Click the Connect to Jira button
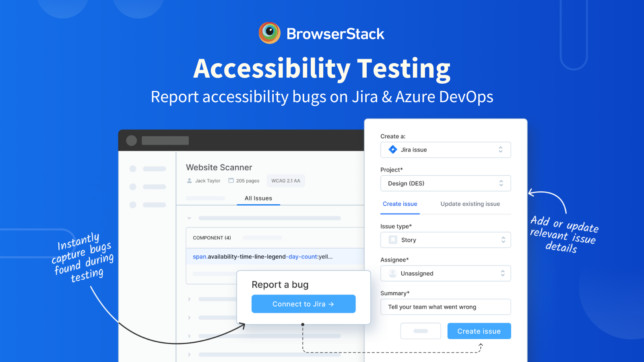644x362 pixels. click(303, 304)
